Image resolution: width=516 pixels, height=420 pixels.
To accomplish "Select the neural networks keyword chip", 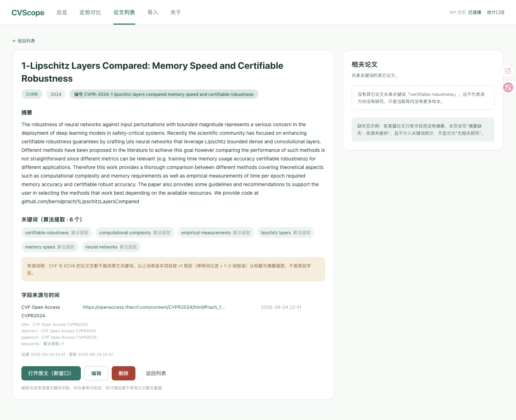I will (111, 247).
